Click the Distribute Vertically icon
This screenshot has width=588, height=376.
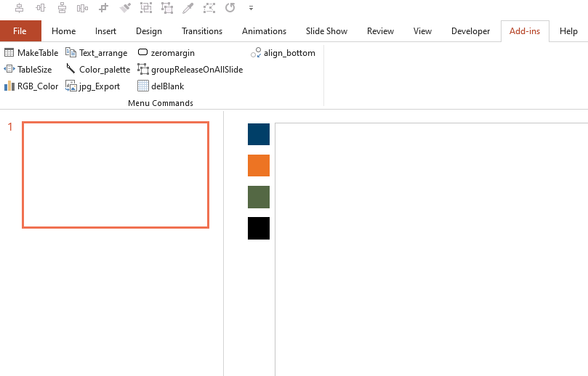coord(62,8)
